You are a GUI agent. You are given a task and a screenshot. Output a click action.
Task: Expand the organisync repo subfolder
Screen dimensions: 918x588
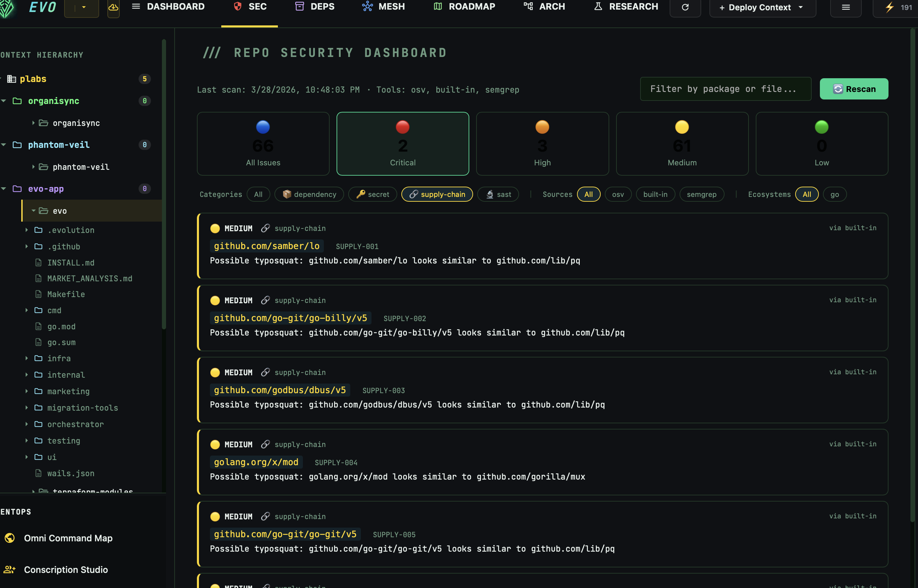pos(33,123)
